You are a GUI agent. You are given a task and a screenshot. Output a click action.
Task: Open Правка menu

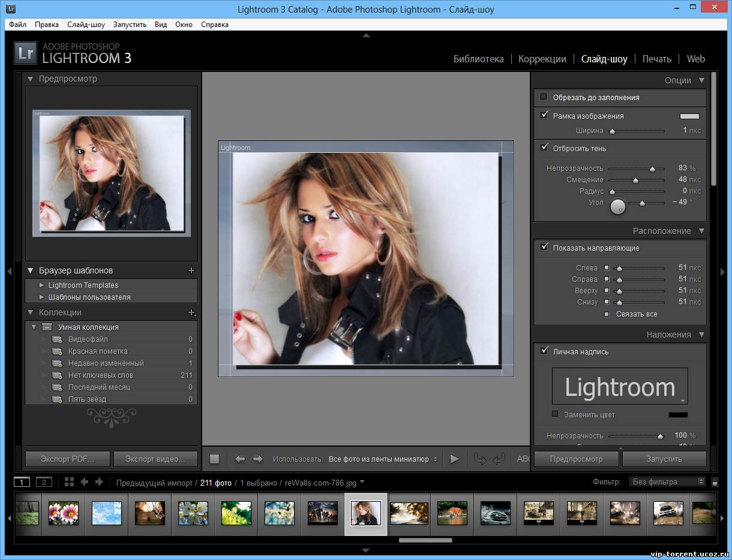click(x=47, y=25)
